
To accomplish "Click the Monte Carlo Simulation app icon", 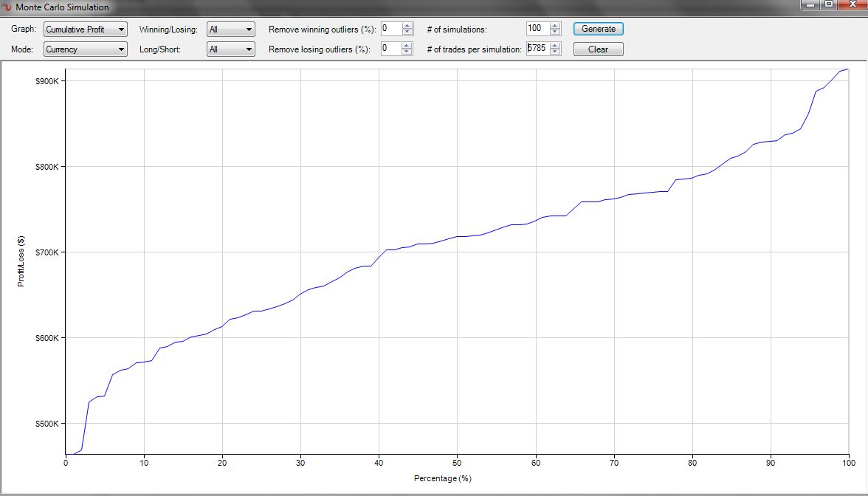I will pos(7,7).
